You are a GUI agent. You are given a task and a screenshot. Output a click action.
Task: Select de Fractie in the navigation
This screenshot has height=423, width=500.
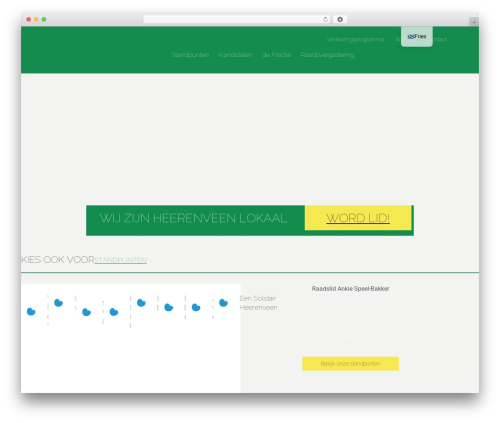click(x=276, y=55)
